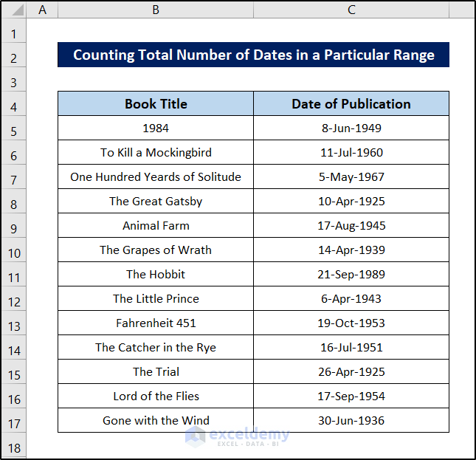Click 'The Little Prince' cell
476x460 pixels.
tap(156, 299)
